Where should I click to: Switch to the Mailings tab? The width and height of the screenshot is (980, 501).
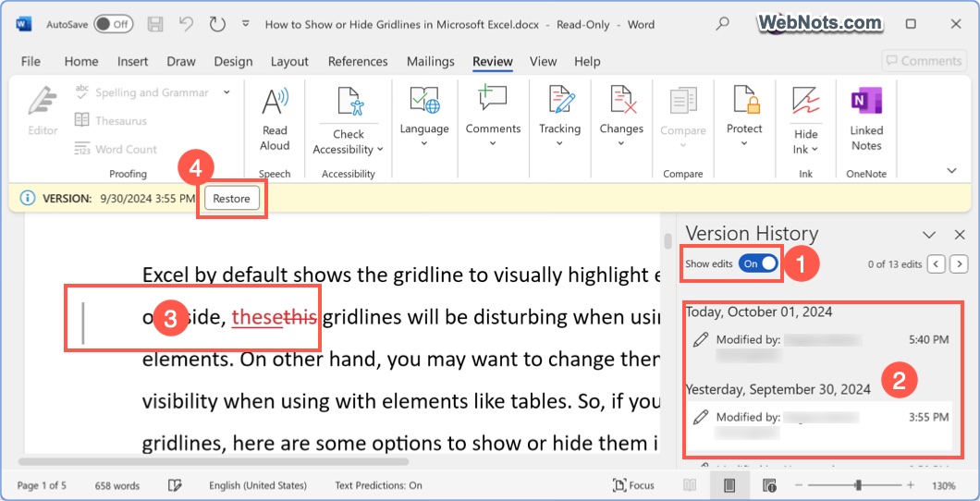pos(431,61)
